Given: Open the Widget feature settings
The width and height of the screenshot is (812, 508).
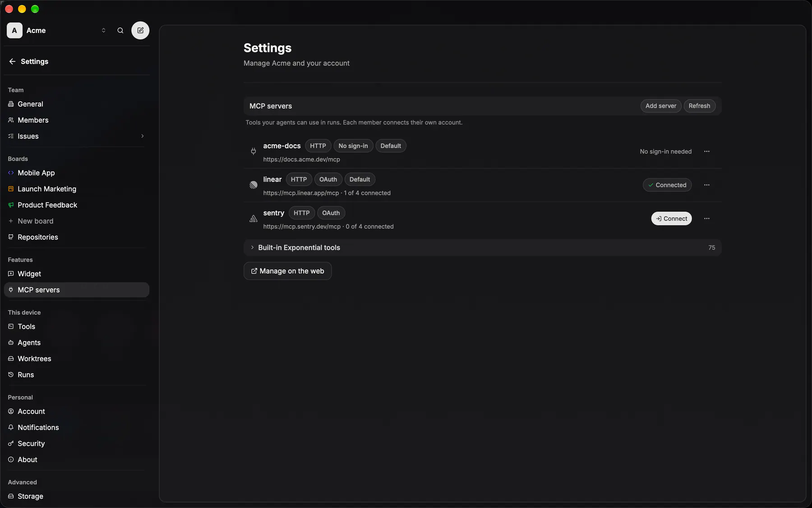Looking at the screenshot, I should [x=76, y=274].
